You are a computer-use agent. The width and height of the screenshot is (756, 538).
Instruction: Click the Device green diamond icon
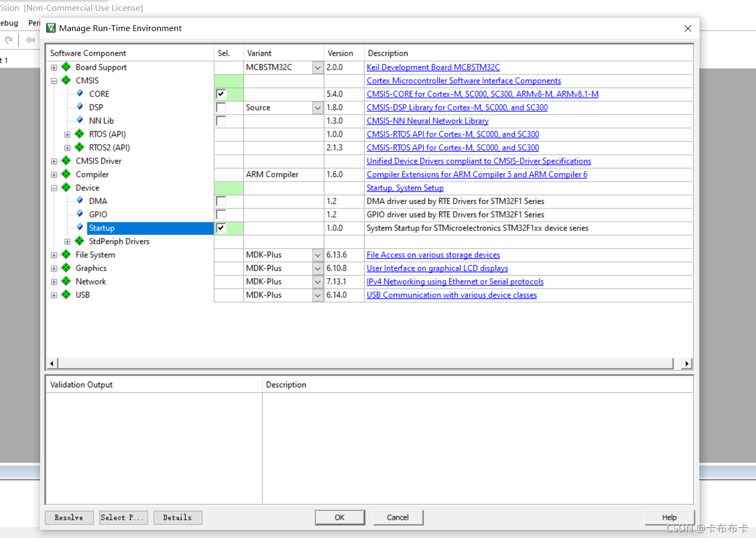[66, 187]
